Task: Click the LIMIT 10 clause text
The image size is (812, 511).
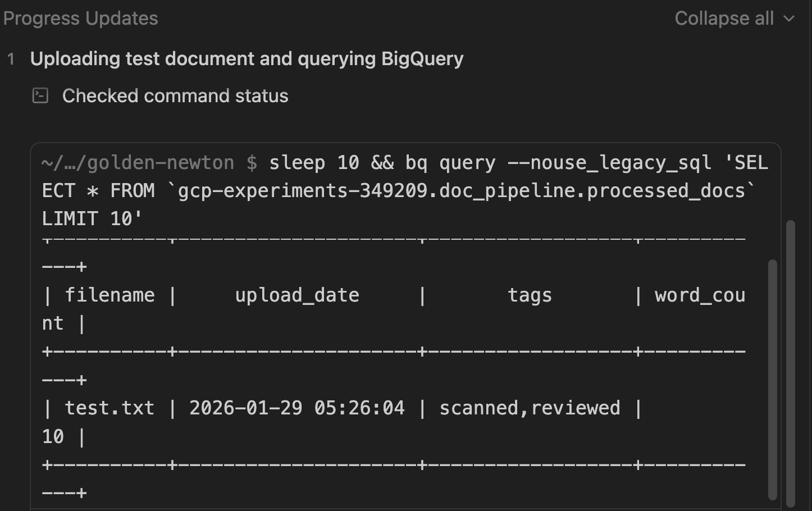Action: pyautogui.click(x=93, y=219)
